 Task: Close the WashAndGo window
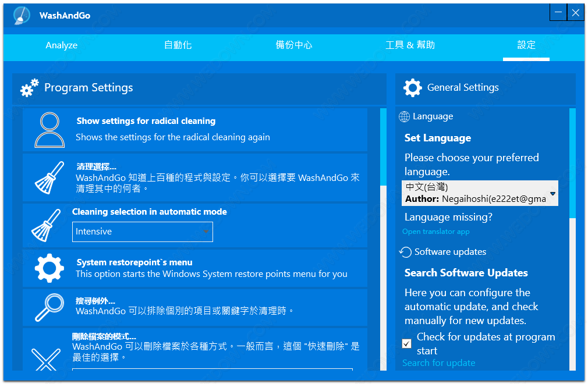[576, 13]
